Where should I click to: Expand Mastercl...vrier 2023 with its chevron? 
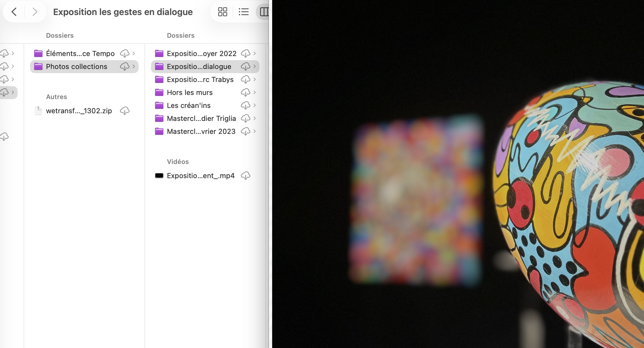(255, 131)
